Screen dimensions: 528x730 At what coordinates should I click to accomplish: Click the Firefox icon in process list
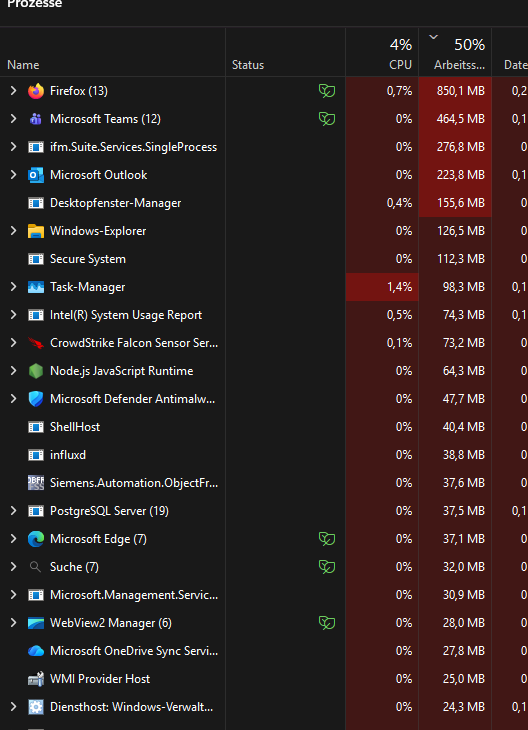[36, 91]
